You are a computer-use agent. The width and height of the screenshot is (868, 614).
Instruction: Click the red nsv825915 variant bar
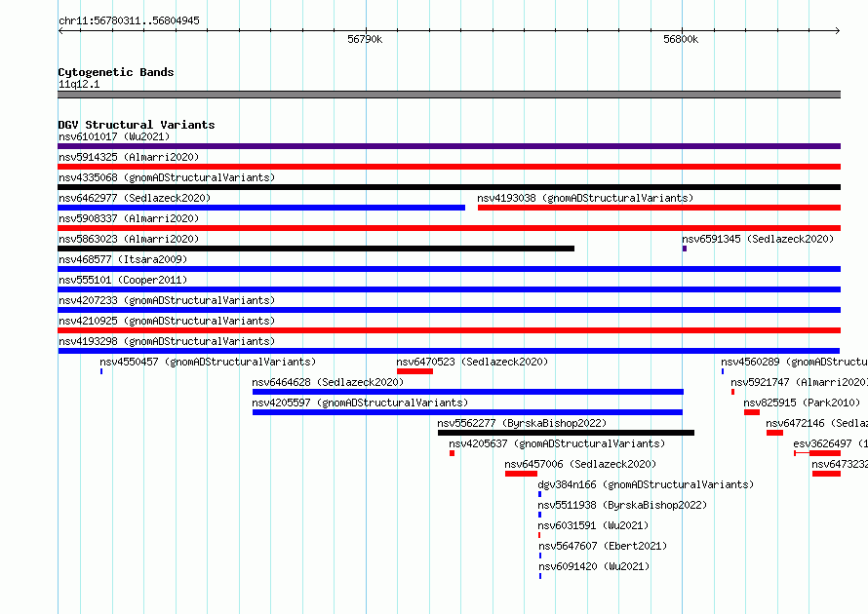click(x=752, y=412)
